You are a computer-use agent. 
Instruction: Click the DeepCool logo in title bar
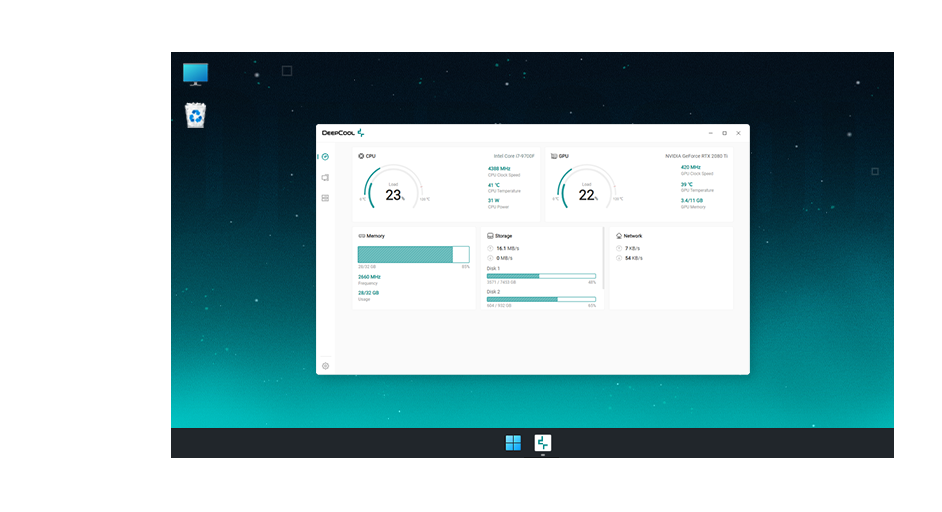(x=343, y=132)
